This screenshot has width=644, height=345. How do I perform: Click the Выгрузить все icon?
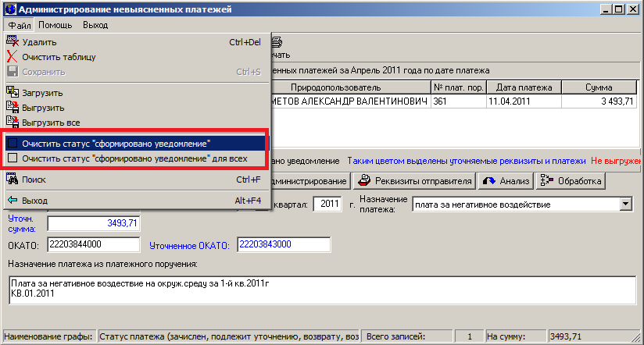(x=12, y=123)
